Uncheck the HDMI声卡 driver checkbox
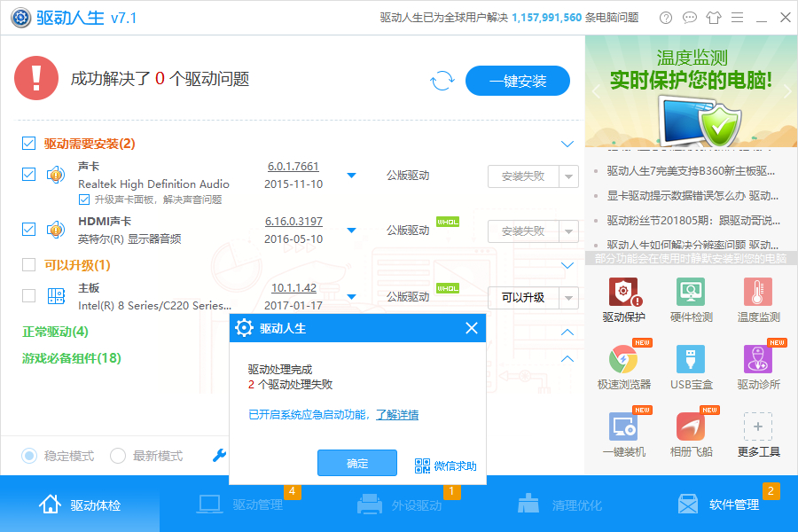The width and height of the screenshot is (798, 532). [28, 230]
